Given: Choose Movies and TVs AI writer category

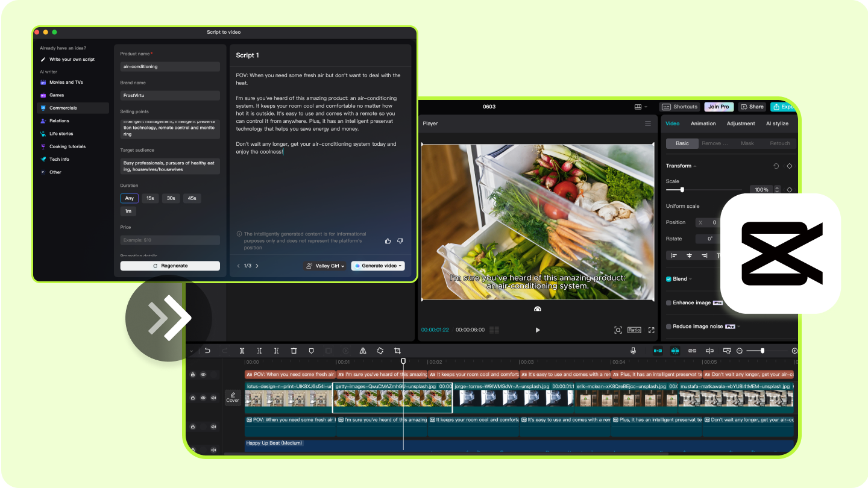Looking at the screenshot, I should pos(73,83).
